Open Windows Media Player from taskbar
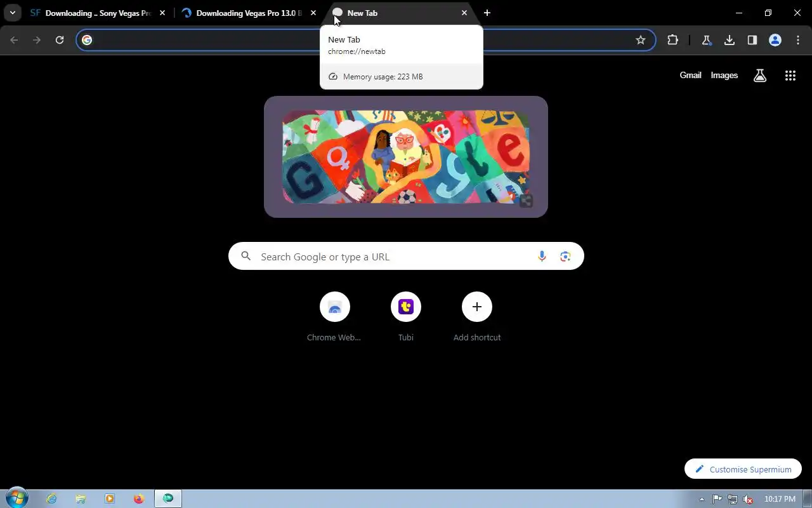The height and width of the screenshot is (508, 812). click(x=110, y=499)
